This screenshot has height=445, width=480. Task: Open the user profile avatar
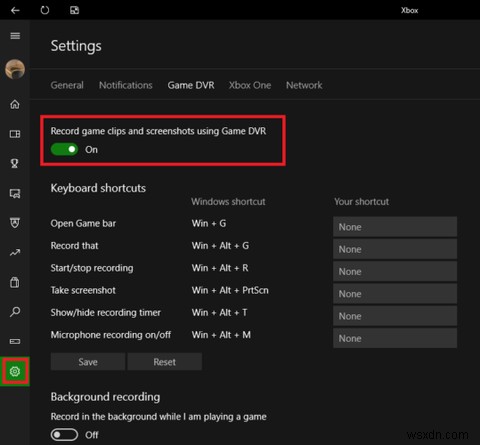(x=15, y=69)
